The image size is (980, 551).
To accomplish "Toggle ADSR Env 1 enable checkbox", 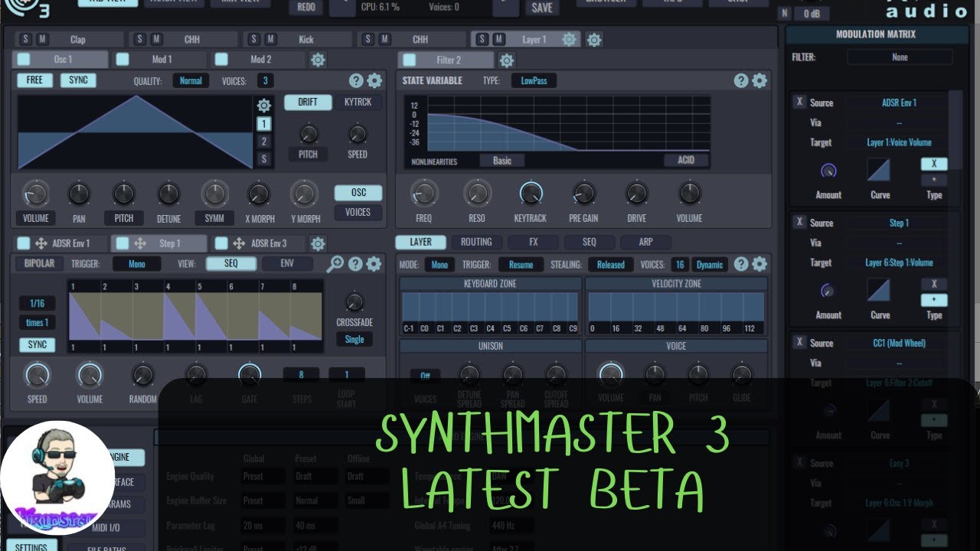I will coord(24,243).
